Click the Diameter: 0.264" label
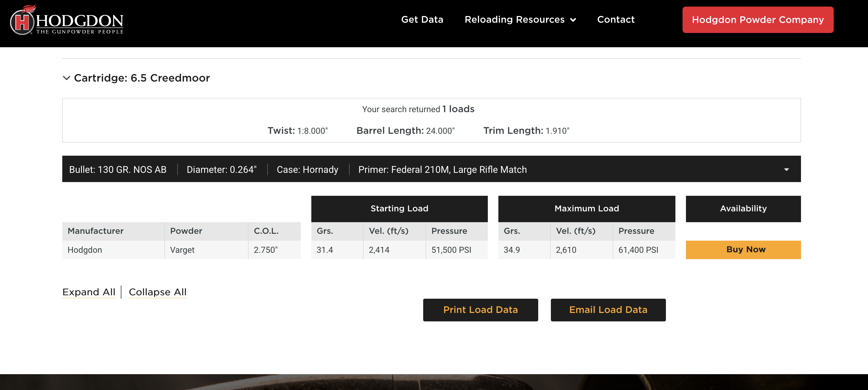This screenshot has height=390, width=868. (221, 170)
